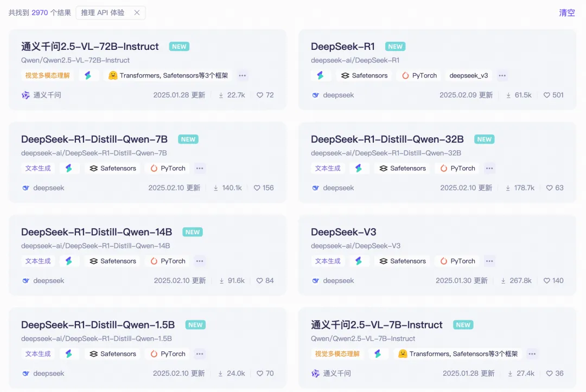
Task: Click path text deepseek-ai/DeepSeek-R1-Distill-Qwen-14B
Action: [x=95, y=246]
